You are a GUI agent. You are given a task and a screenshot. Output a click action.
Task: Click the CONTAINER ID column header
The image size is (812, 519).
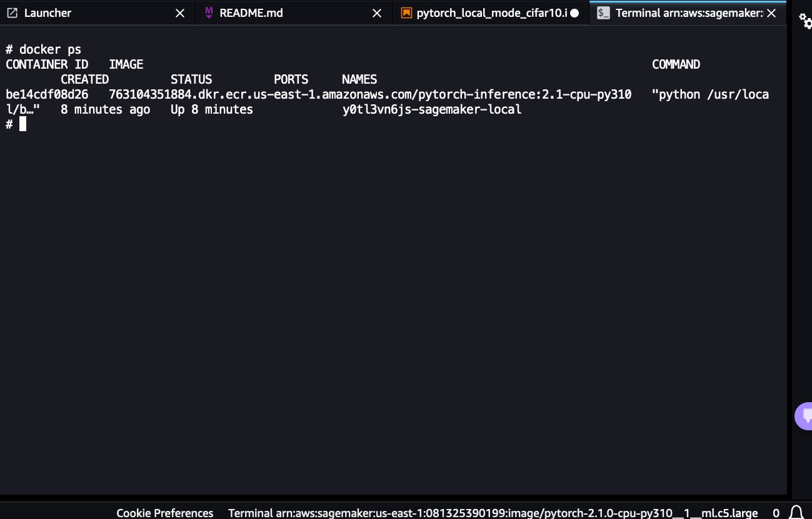click(47, 64)
